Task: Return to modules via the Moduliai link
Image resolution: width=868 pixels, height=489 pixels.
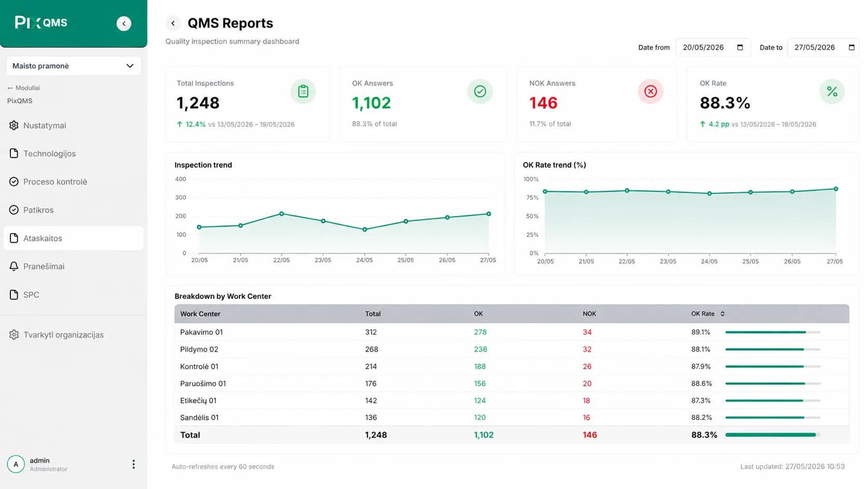Action: coord(23,88)
